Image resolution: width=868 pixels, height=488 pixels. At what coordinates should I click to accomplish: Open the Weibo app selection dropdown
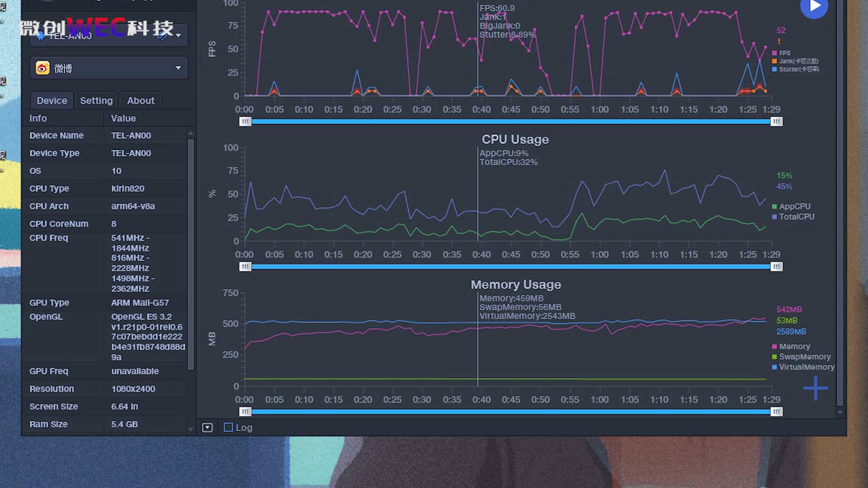pos(109,68)
